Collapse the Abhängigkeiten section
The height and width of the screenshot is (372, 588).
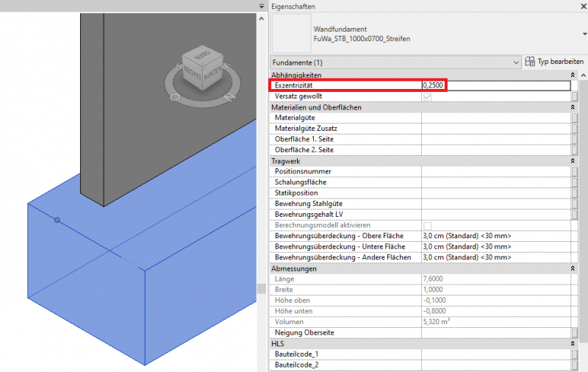click(x=572, y=75)
